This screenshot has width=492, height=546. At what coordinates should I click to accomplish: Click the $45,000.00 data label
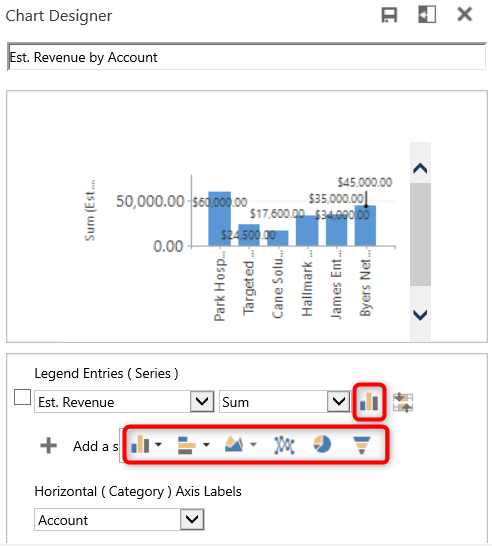[365, 182]
